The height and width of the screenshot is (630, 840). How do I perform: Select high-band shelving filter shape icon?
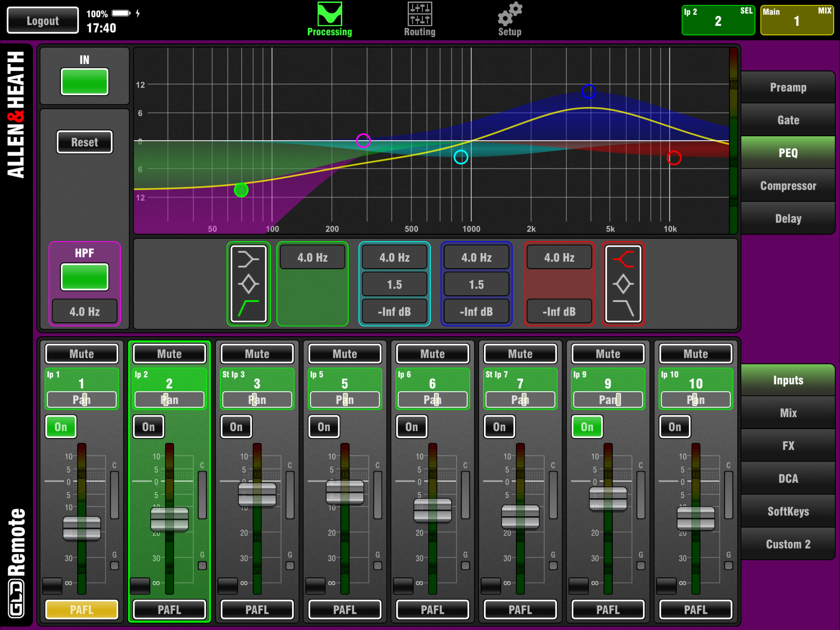623,260
